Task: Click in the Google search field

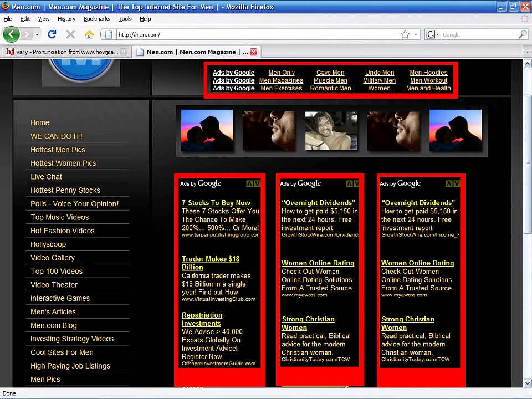Action: click(479, 34)
